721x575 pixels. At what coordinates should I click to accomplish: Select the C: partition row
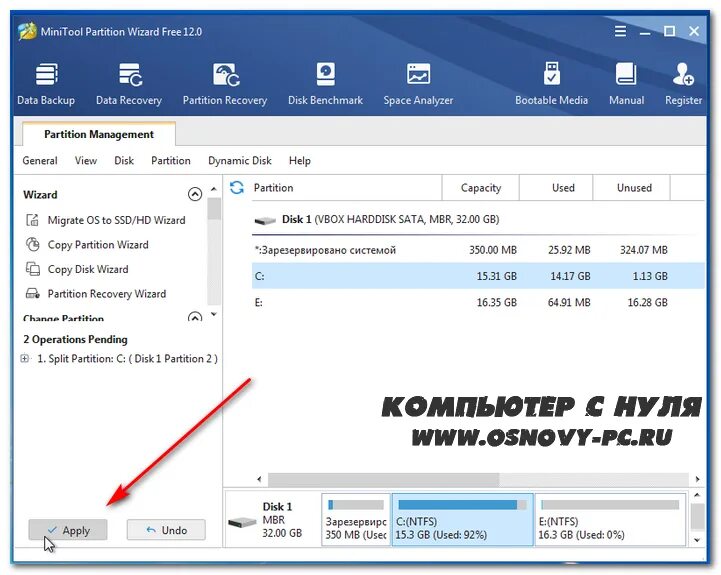[478, 276]
